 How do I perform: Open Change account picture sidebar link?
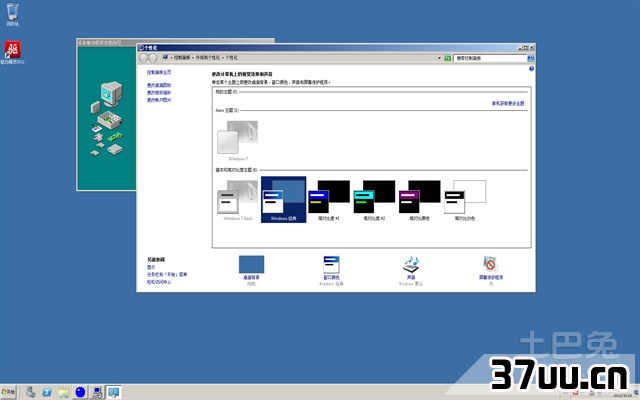coord(159,100)
